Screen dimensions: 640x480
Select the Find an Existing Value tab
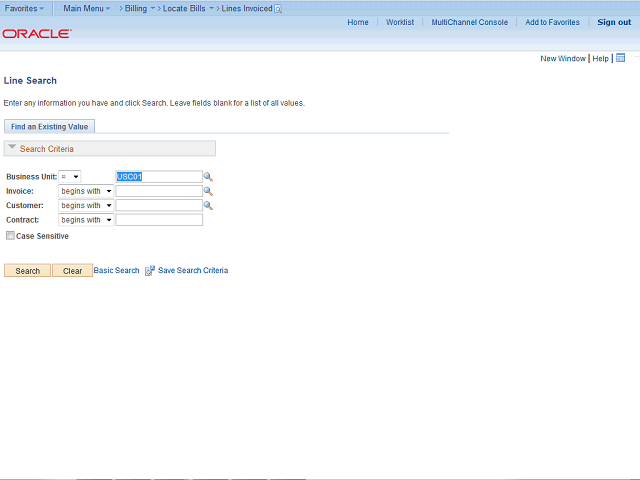(x=49, y=127)
